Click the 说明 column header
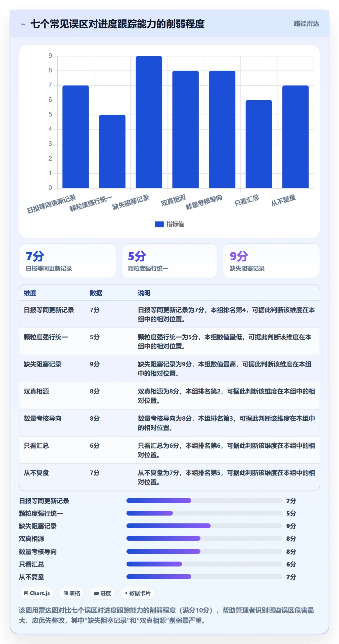339x644 pixels. tap(144, 293)
